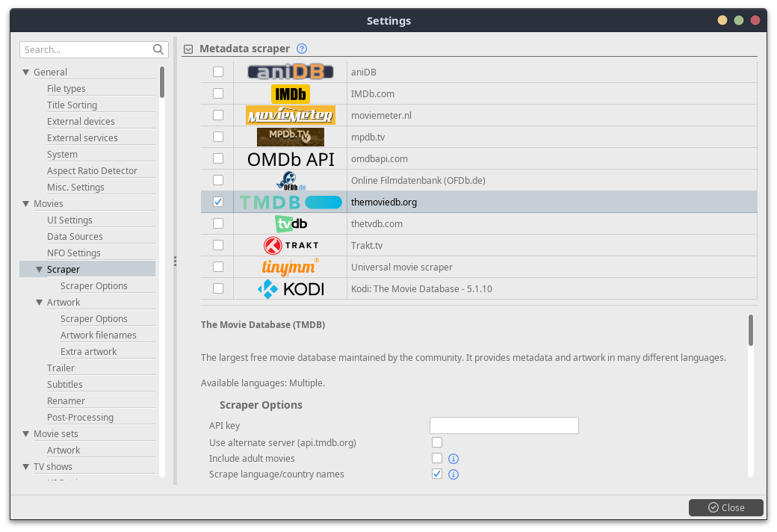Open the NFO Settings page
This screenshot has width=777, height=532.
click(73, 253)
